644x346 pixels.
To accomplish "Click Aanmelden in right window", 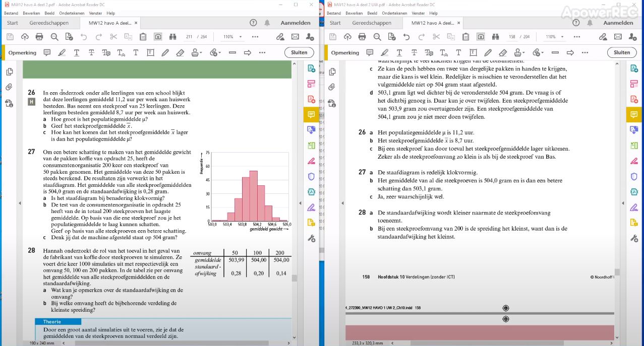I will pos(618,23).
